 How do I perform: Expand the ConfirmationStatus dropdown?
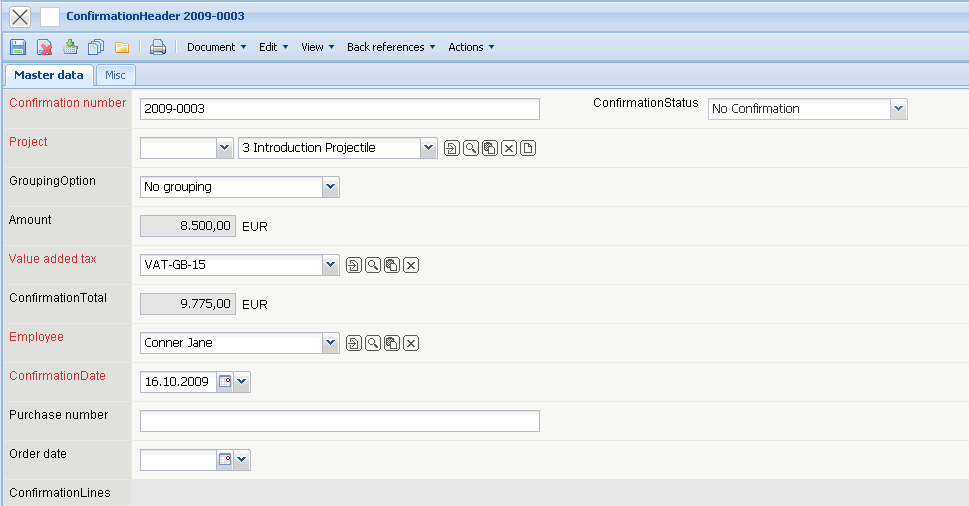pyautogui.click(x=898, y=109)
